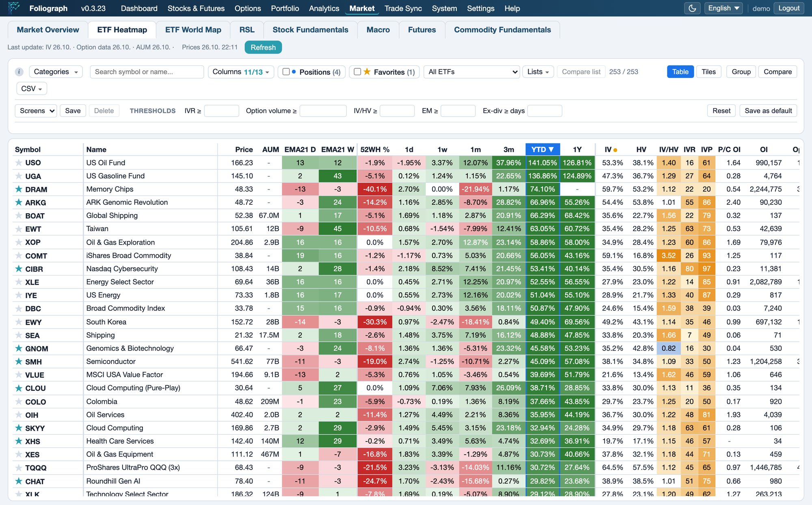The width and height of the screenshot is (812, 505).
Task: Click the Logout button
Action: point(788,8)
